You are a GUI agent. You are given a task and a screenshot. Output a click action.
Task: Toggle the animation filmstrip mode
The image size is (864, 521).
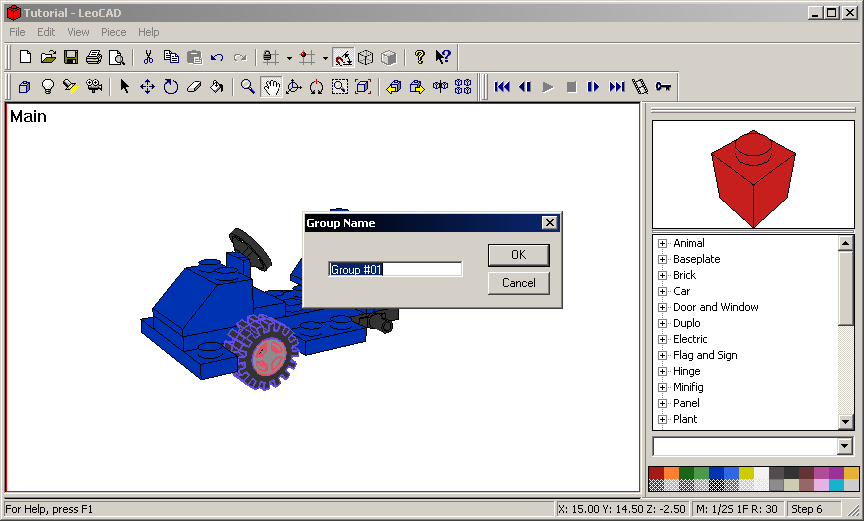[x=640, y=87]
